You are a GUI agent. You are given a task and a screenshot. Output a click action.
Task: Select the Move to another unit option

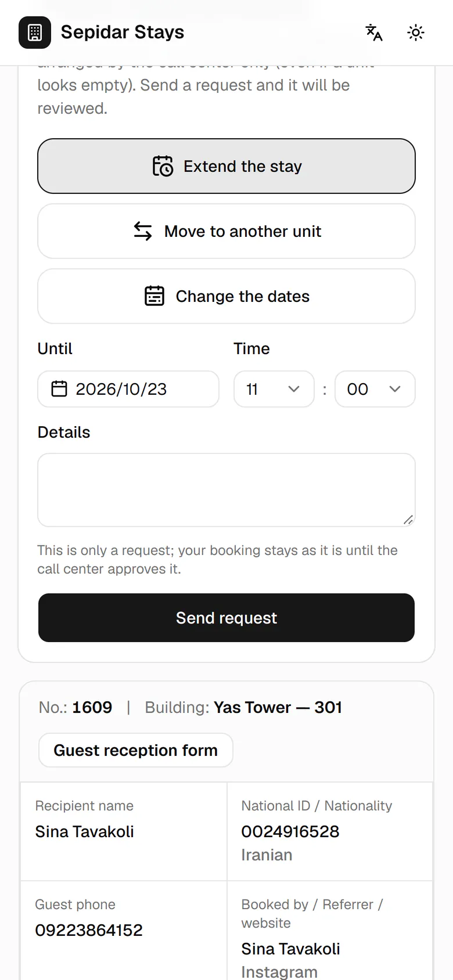pos(227,231)
